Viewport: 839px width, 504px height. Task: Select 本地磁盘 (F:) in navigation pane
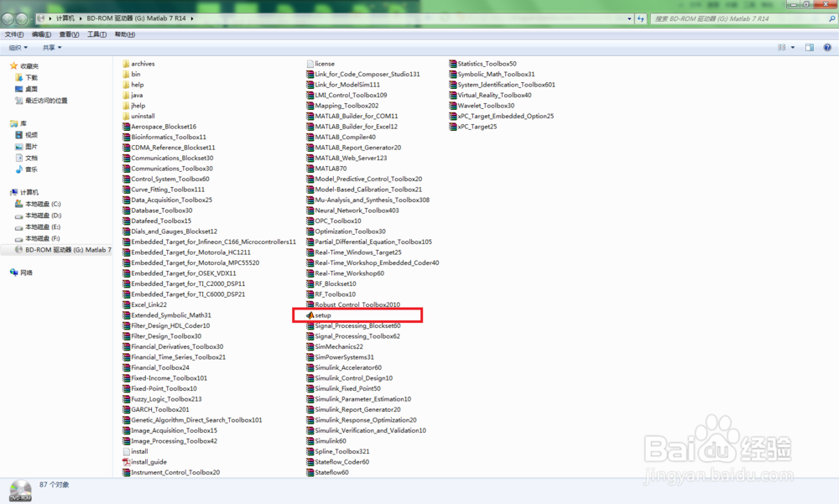click(x=44, y=239)
